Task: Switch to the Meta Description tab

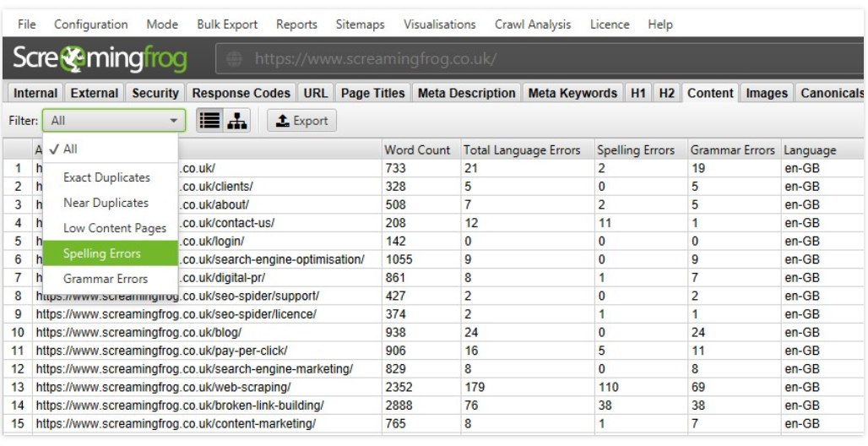Action: pyautogui.click(x=466, y=93)
